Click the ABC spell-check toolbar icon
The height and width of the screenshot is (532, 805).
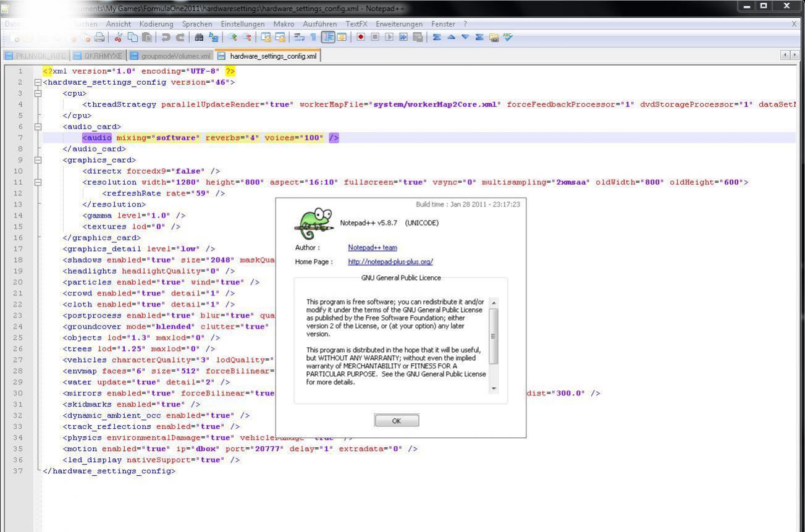point(507,37)
